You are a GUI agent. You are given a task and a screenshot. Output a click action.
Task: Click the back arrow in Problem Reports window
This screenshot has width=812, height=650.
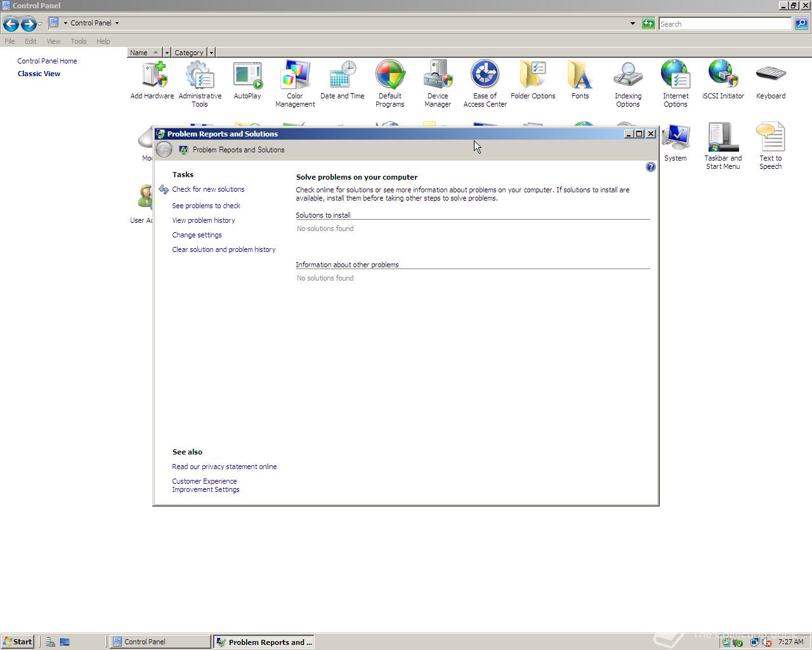point(164,150)
